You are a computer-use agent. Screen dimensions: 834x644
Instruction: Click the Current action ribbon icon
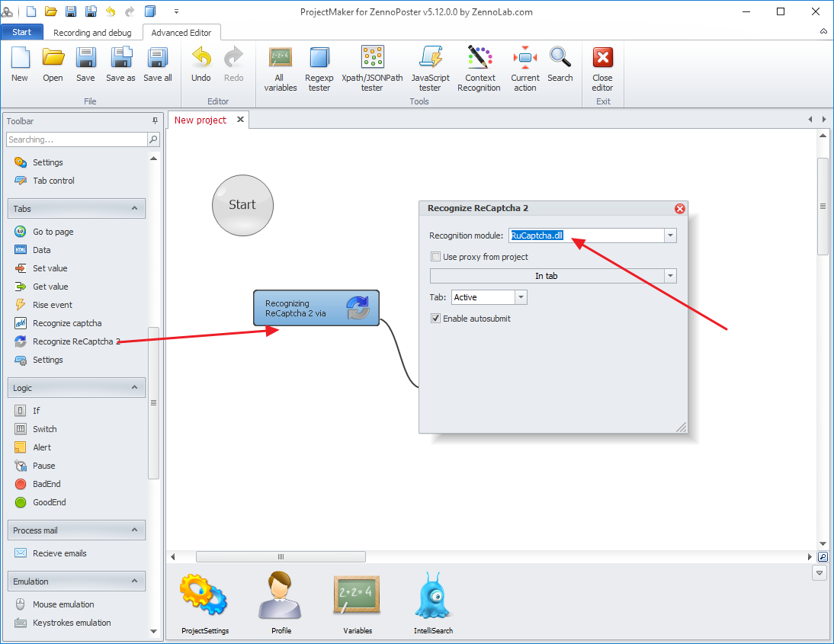coord(524,69)
